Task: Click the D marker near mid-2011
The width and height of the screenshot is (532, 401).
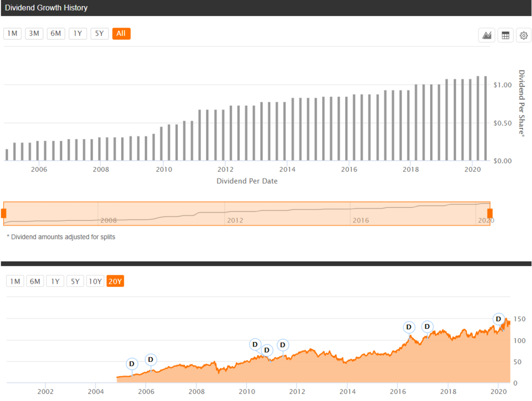Action: tap(283, 345)
